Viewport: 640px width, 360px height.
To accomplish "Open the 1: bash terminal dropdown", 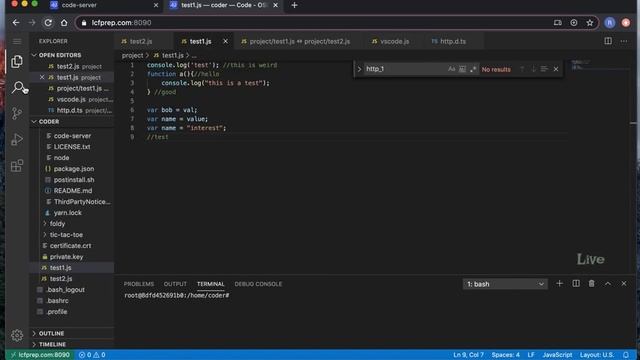I will [505, 284].
